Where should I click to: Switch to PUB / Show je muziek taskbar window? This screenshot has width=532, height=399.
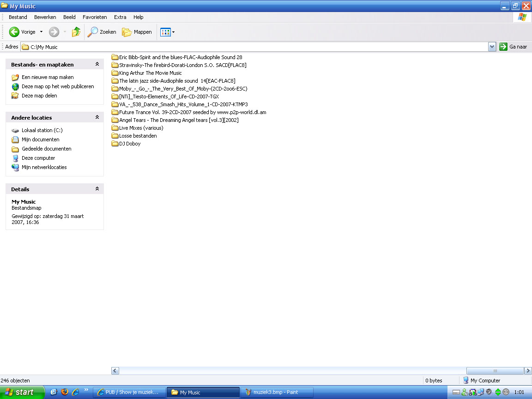tap(129, 392)
